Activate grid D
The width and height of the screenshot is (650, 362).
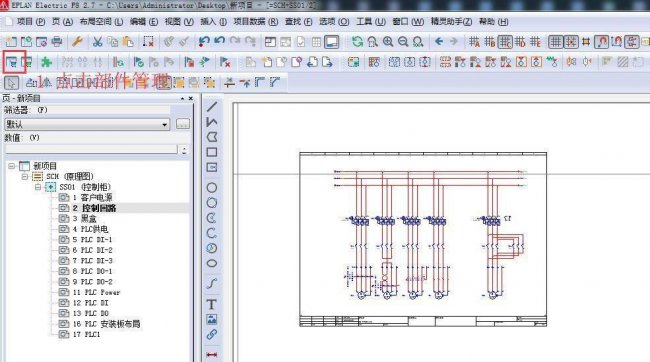(x=520, y=41)
